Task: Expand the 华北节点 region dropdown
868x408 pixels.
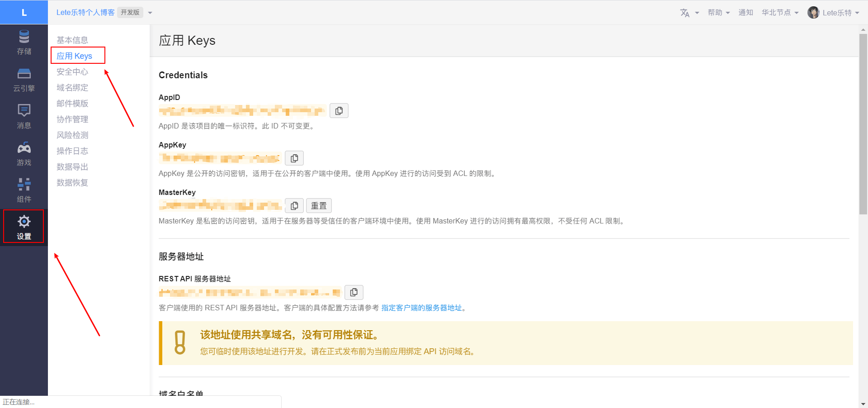Action: (x=780, y=13)
